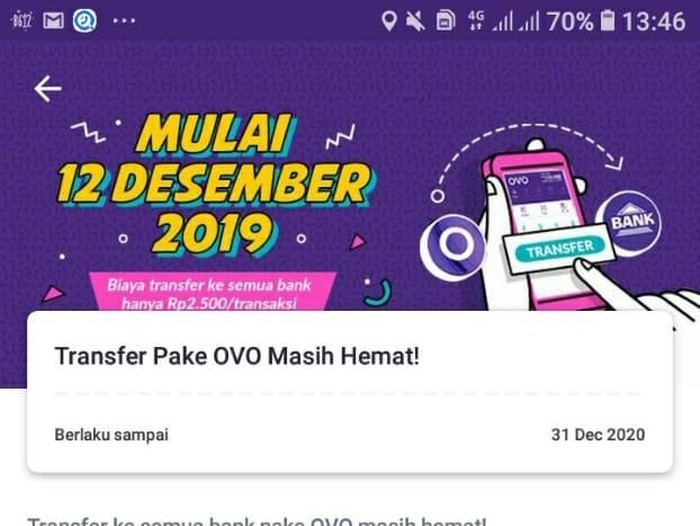Tap the BANK circle illustration
This screenshot has height=526, width=700.
(x=629, y=221)
